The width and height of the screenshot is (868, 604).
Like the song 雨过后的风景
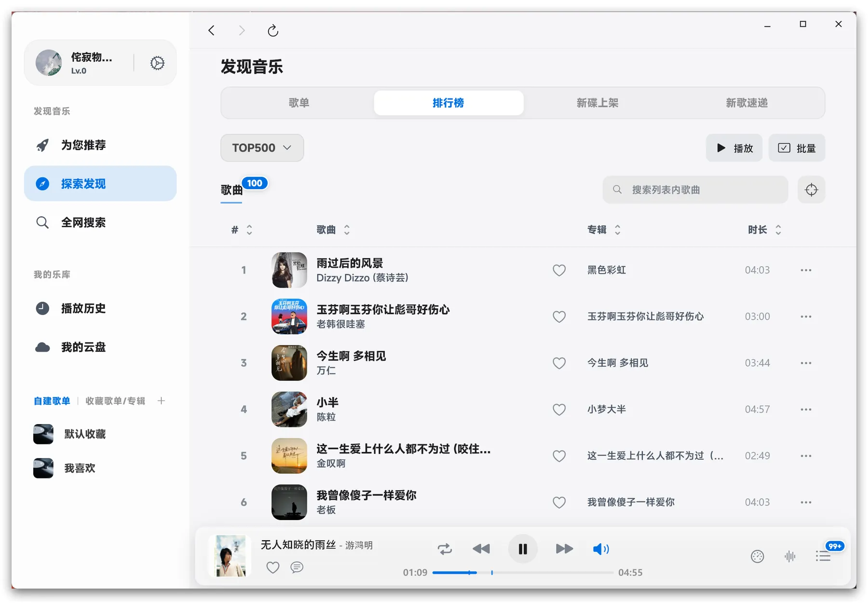pyautogui.click(x=559, y=270)
